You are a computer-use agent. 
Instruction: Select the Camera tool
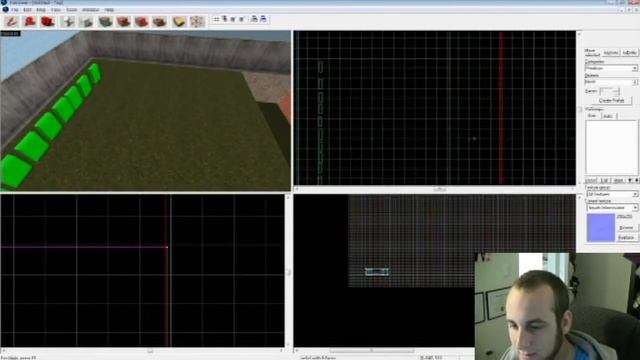point(48,21)
